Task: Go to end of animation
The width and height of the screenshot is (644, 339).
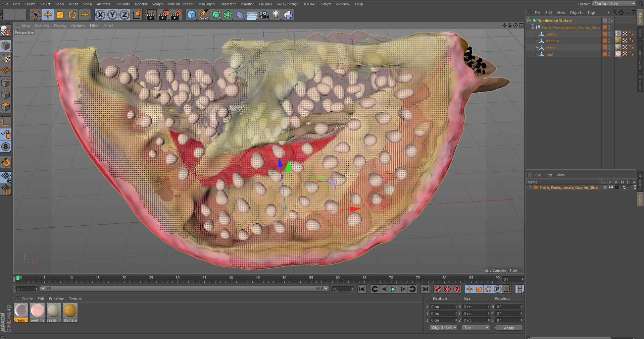Action: 425,289
